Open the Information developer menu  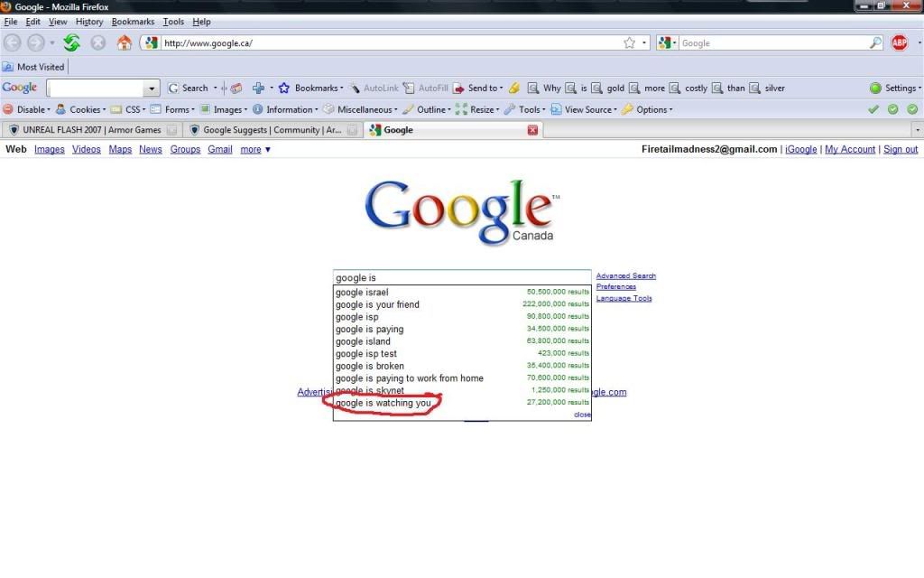[285, 109]
